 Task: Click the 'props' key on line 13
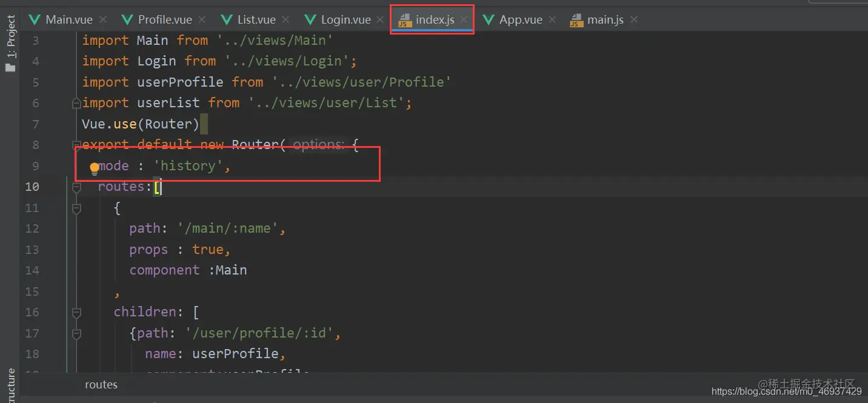click(x=149, y=249)
